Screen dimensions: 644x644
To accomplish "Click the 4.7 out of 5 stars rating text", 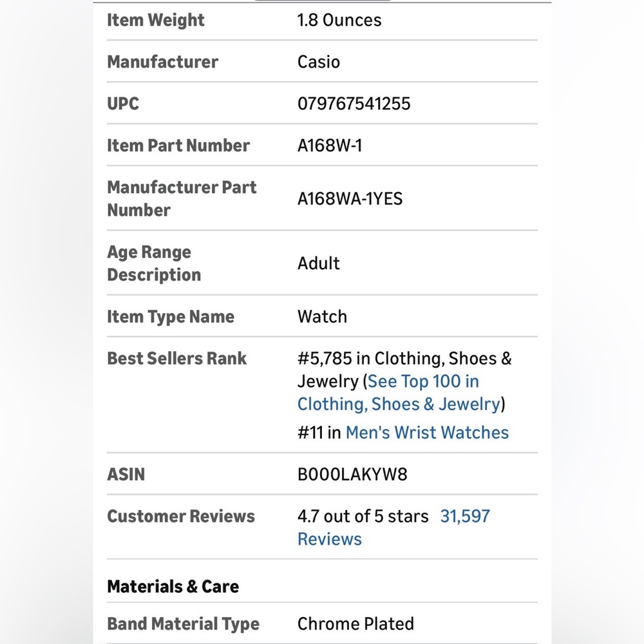I will pos(363,516).
